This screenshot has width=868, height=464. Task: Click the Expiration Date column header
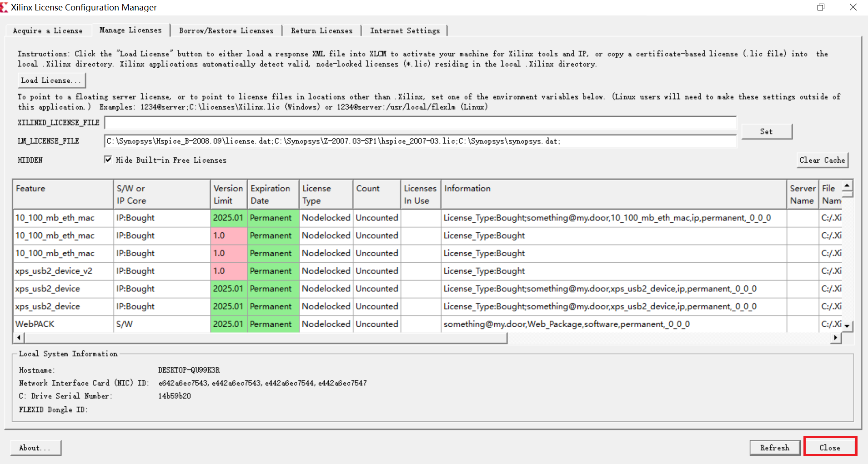[x=273, y=195]
